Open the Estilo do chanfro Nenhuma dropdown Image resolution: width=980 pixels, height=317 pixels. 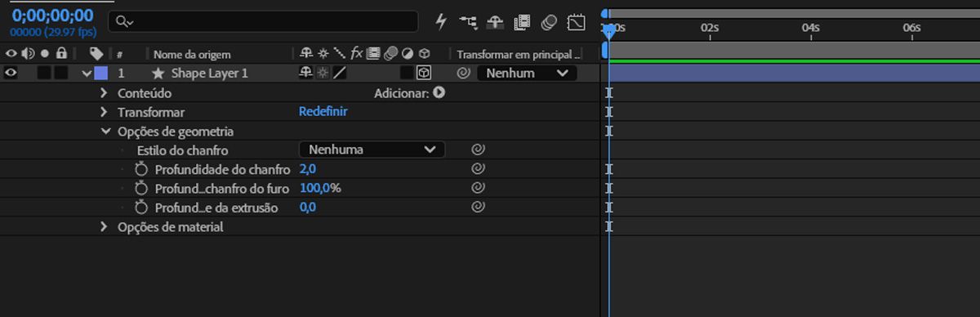click(x=372, y=150)
